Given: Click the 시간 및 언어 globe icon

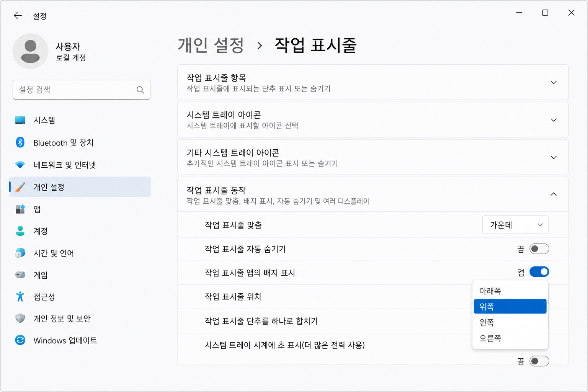Looking at the screenshot, I should (20, 253).
